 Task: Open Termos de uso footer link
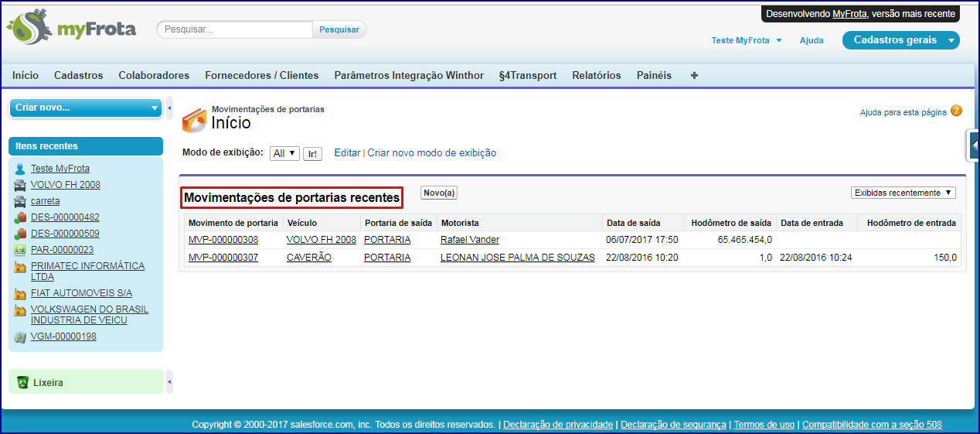pyautogui.click(x=764, y=425)
